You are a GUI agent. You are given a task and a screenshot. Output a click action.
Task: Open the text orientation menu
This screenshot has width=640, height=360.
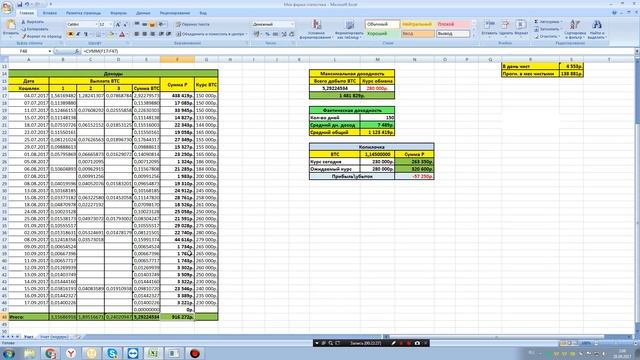162,24
